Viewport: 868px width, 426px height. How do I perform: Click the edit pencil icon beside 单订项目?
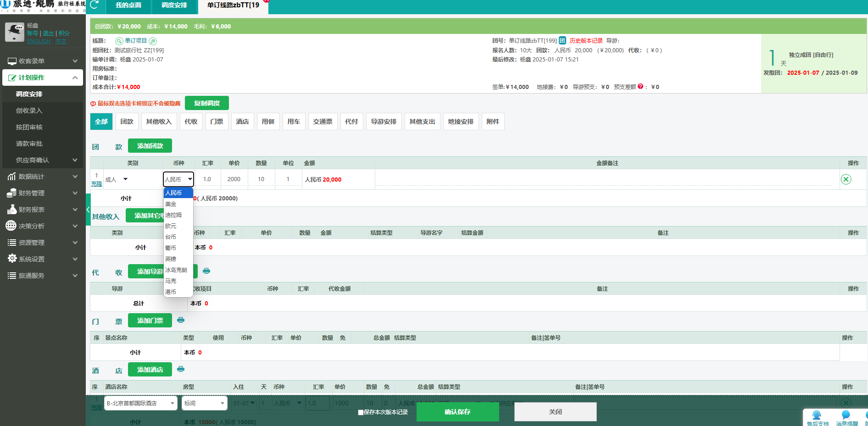pos(153,41)
